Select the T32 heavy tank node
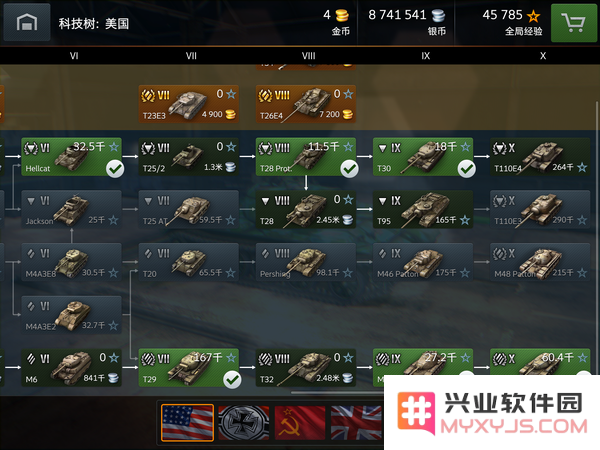This screenshot has width=600, height=450. click(306, 368)
